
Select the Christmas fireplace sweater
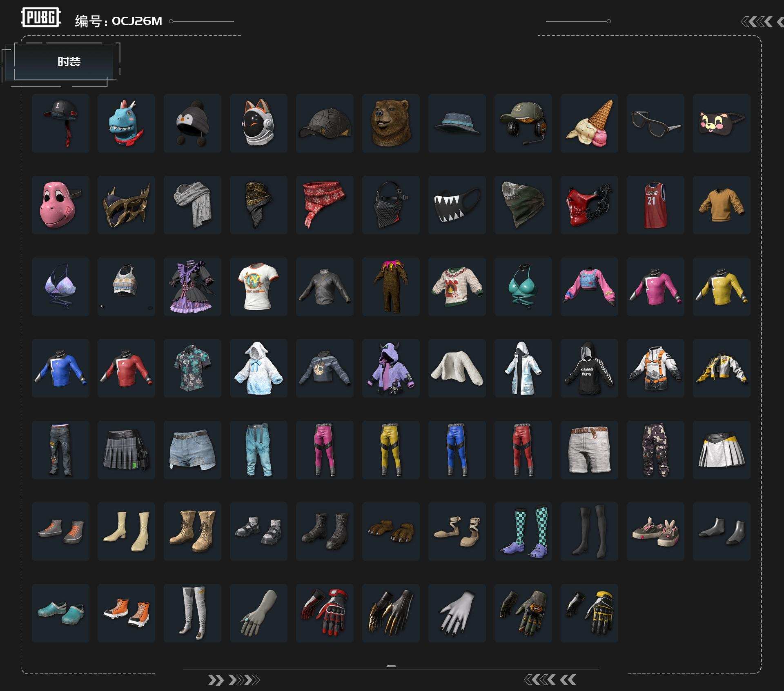click(x=457, y=287)
